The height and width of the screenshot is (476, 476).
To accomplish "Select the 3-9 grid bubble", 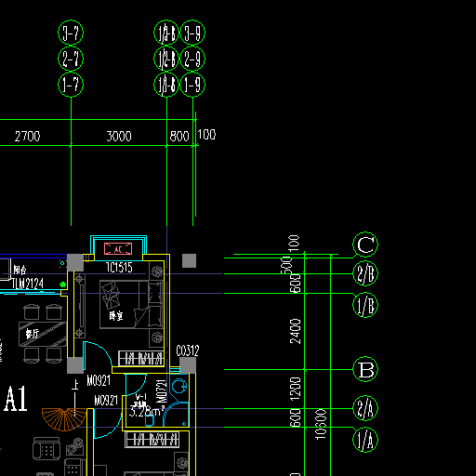I will (192, 33).
